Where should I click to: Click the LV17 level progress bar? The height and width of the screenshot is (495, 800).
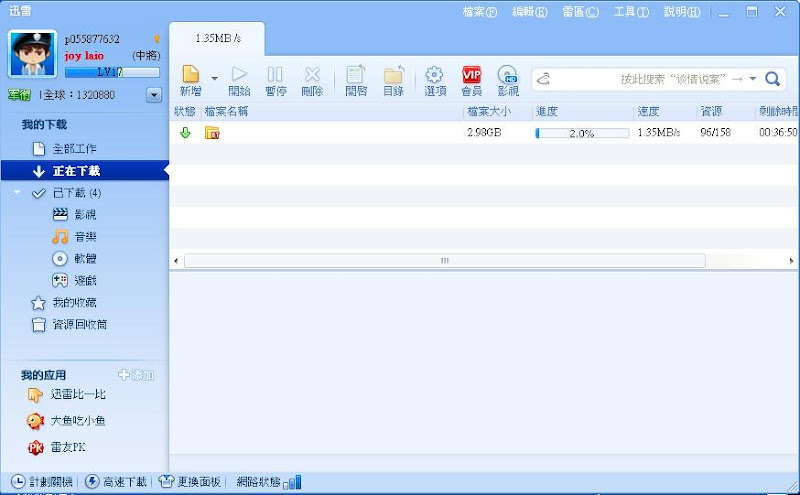[112, 72]
